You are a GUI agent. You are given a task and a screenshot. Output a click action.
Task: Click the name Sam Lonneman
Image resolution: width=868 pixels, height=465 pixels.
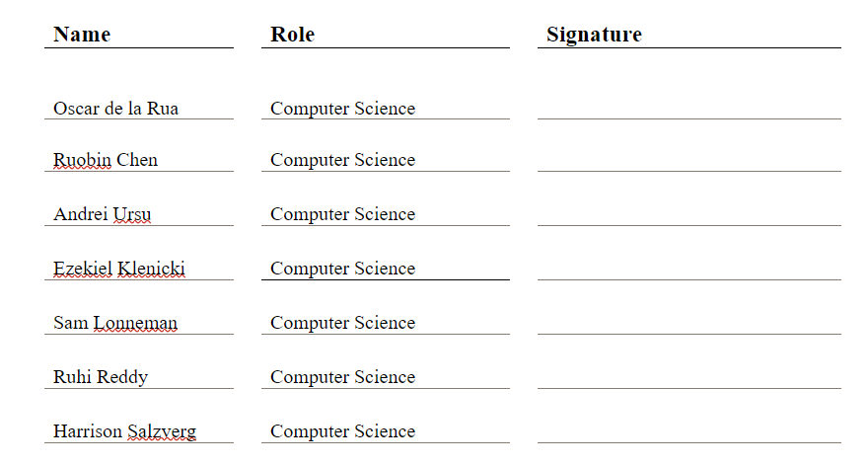click(x=115, y=323)
